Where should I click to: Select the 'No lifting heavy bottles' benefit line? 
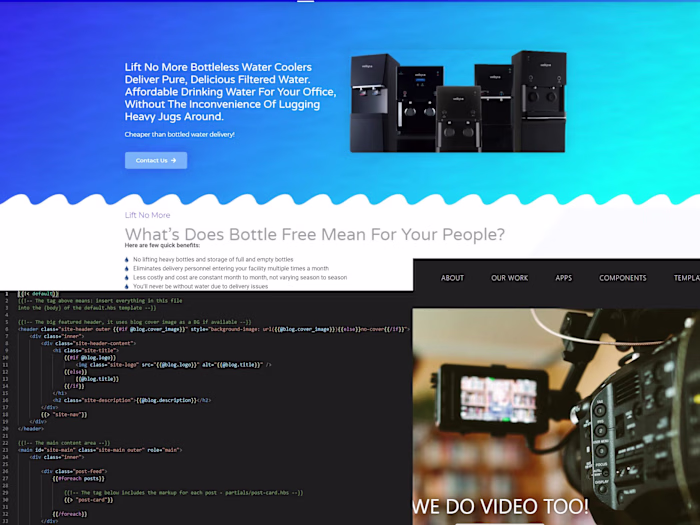[x=213, y=259]
